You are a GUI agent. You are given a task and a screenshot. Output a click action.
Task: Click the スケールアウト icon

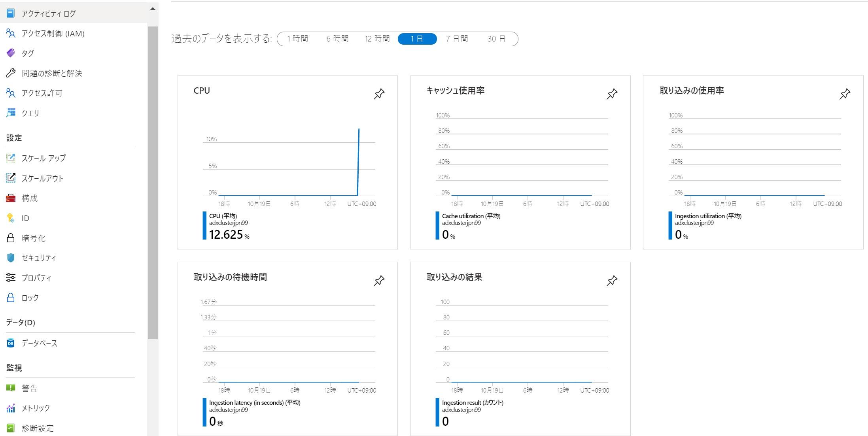11,178
